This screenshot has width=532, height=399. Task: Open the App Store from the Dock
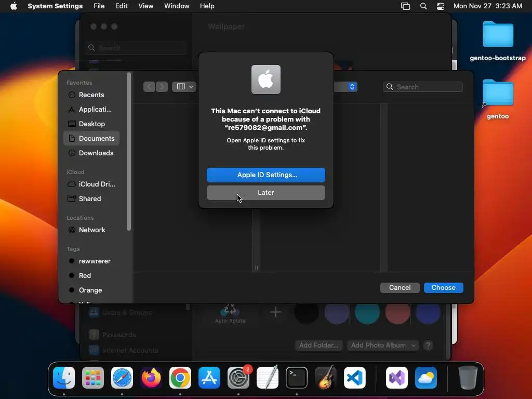click(x=209, y=378)
